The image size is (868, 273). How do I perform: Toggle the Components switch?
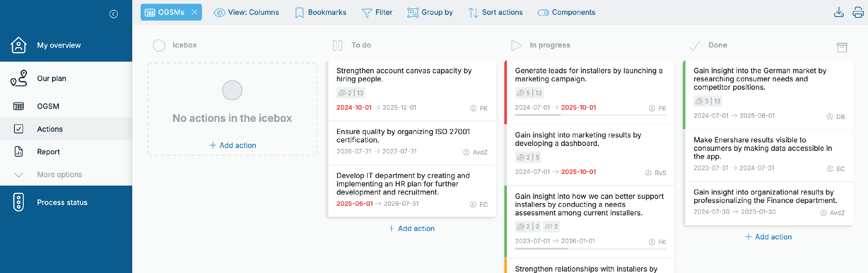[x=543, y=12]
